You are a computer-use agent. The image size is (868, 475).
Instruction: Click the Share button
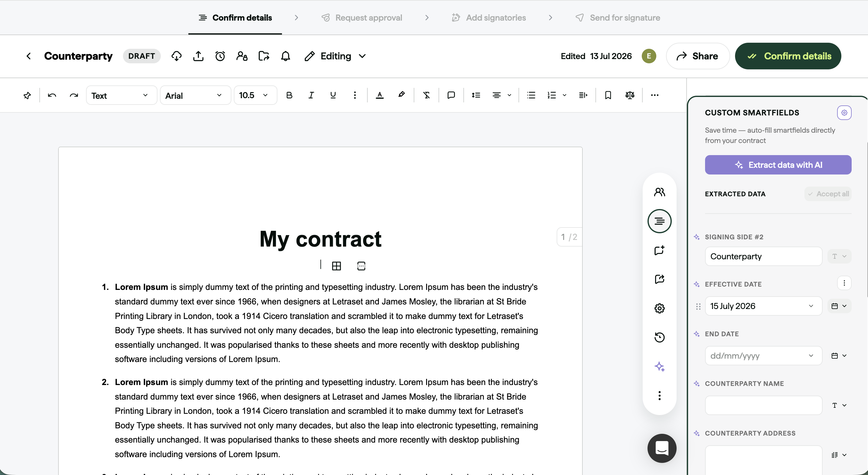pos(698,56)
